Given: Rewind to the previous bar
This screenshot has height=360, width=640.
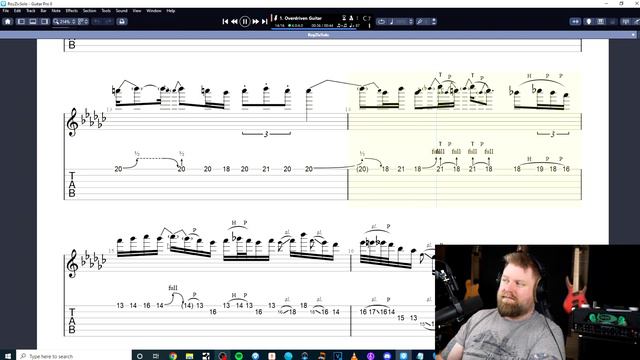Looking at the screenshot, I should (x=234, y=22).
